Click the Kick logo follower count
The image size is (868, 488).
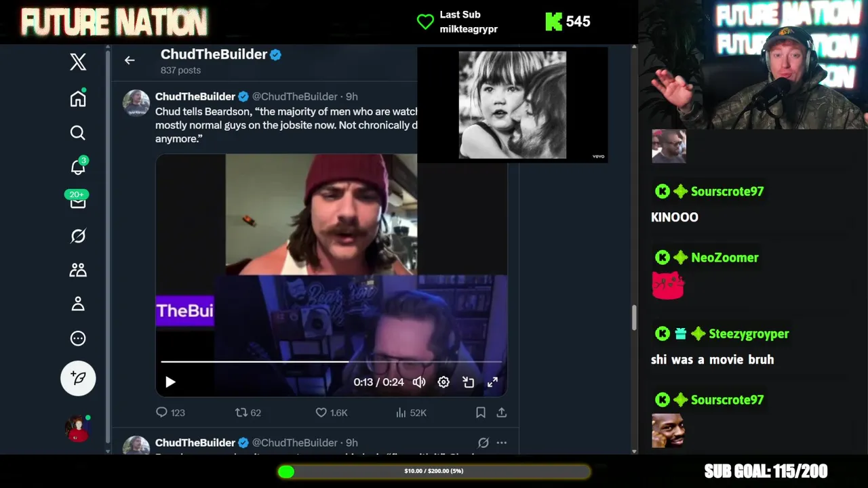click(568, 22)
